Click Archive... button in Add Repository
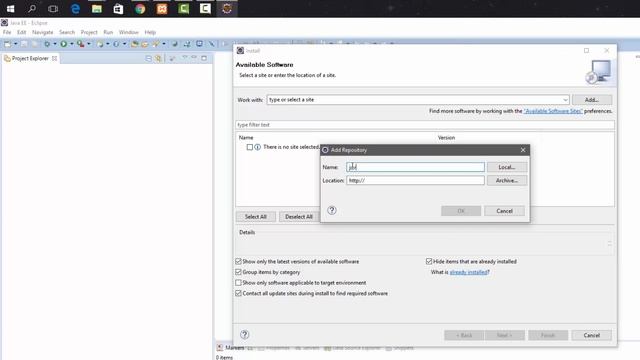640x360 pixels. (x=507, y=180)
